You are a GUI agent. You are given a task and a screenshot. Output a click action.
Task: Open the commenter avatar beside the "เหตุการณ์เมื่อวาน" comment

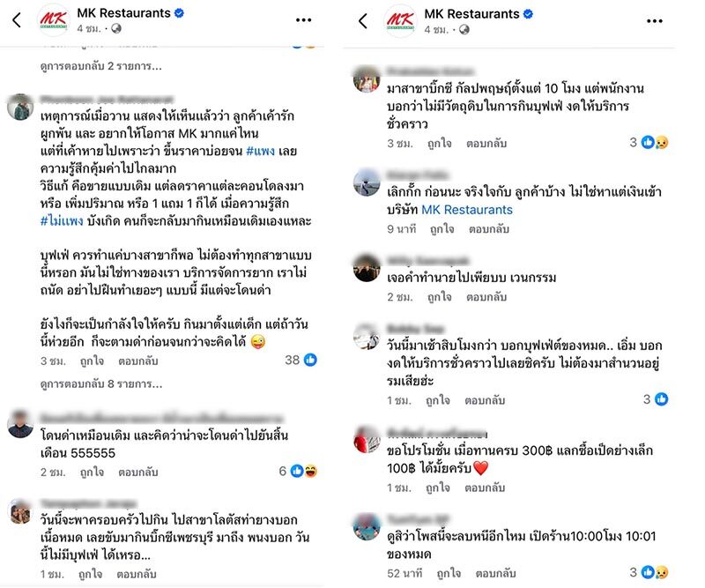[x=20, y=107]
